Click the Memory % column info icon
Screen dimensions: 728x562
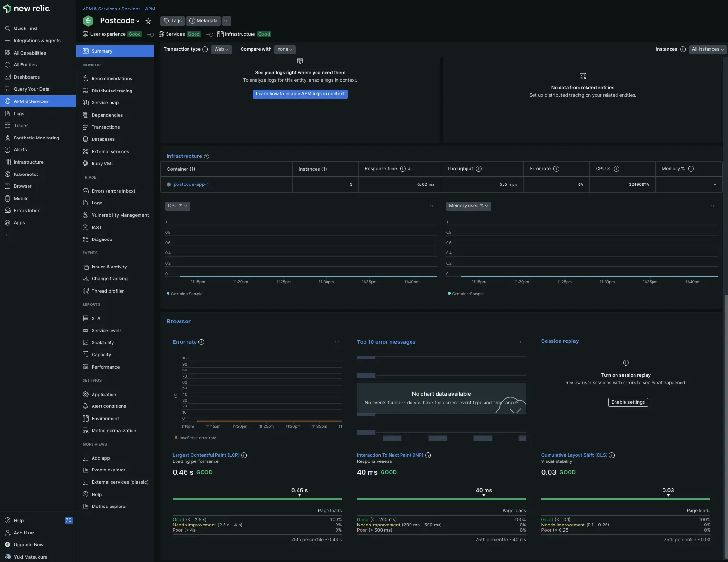(x=691, y=169)
